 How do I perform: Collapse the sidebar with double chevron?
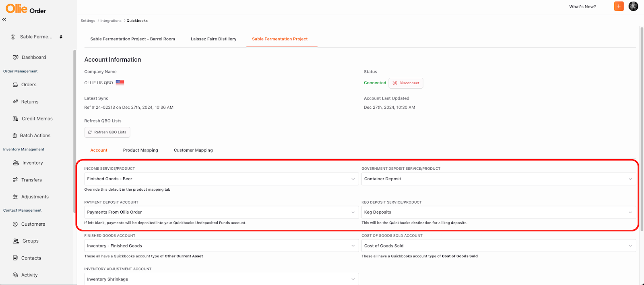pos(4,19)
